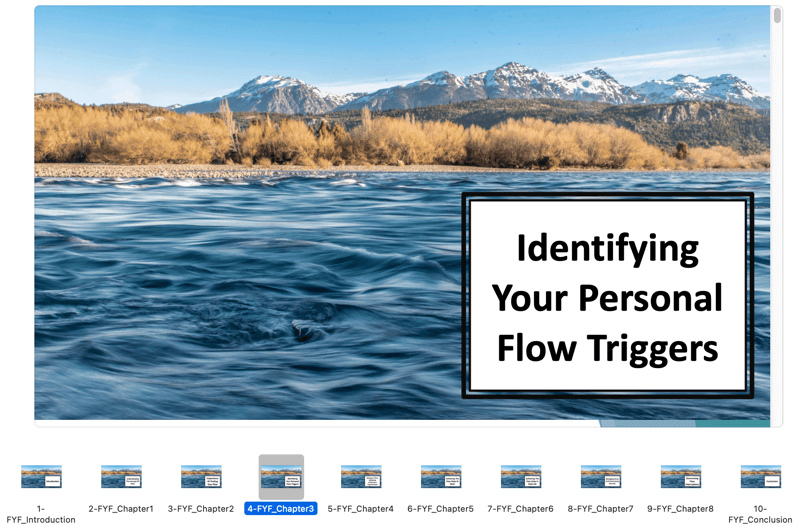Click the 7-FYF_Chapter6 file name text
This screenshot has width=800, height=528.
[x=521, y=509]
